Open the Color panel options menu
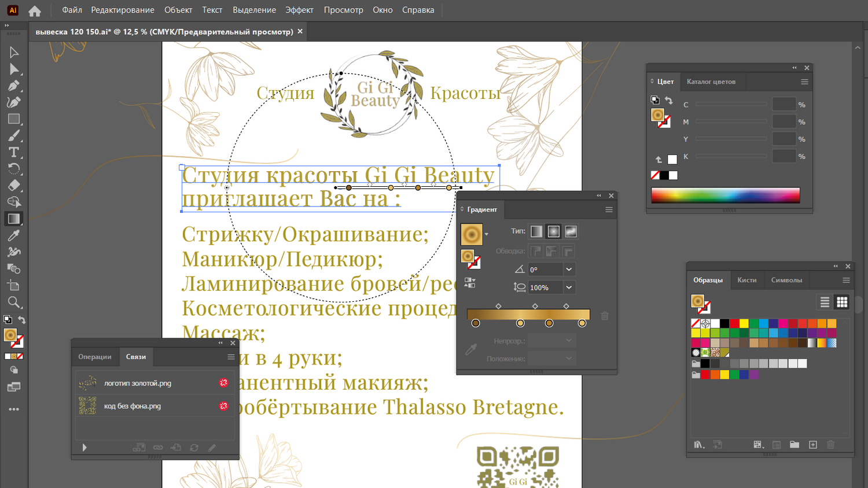868x488 pixels. click(x=804, y=82)
